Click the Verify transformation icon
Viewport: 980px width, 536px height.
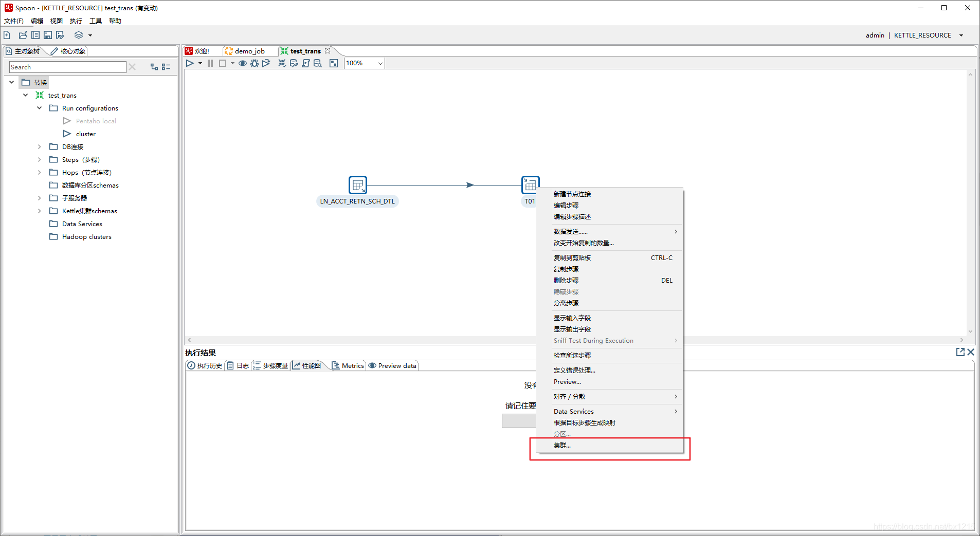[x=282, y=63]
